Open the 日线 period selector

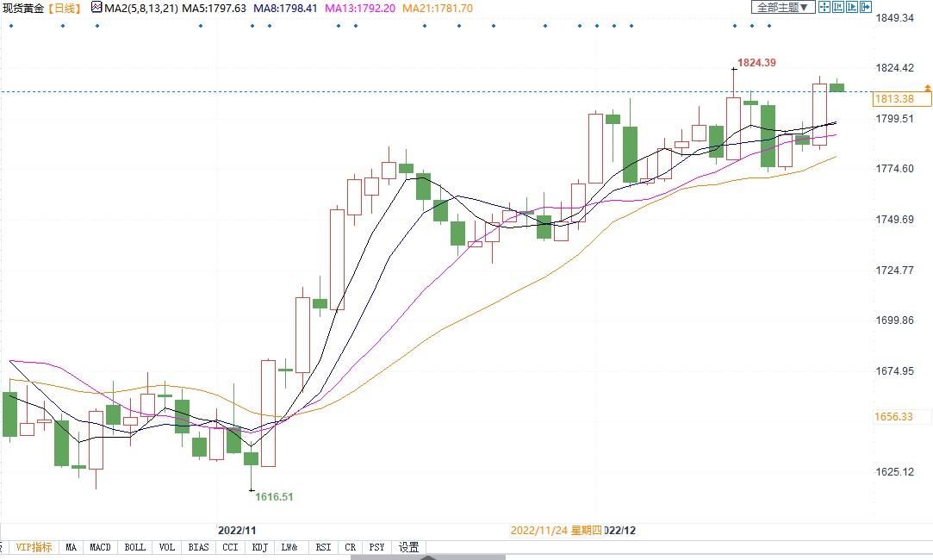[65, 8]
